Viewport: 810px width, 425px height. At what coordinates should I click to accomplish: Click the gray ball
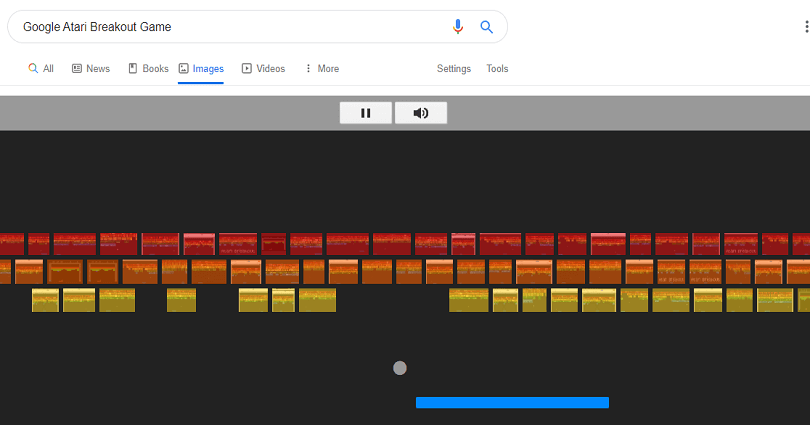tap(400, 368)
